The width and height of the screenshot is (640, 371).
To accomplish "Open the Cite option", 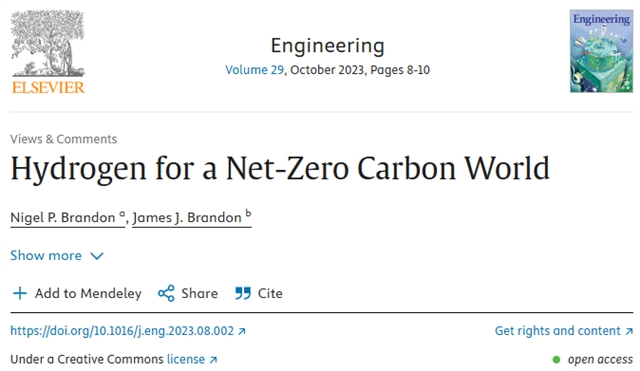I will (x=259, y=293).
